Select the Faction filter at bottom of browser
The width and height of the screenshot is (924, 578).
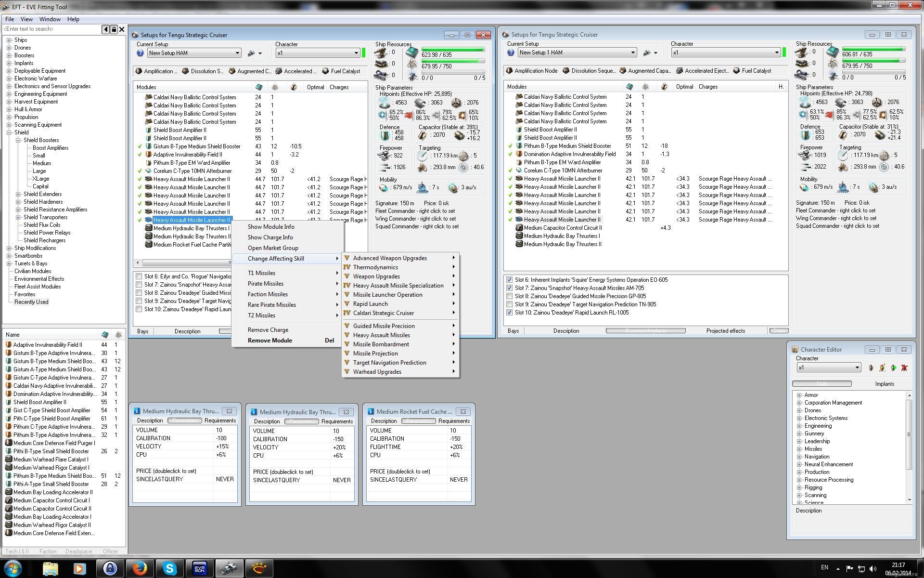coord(48,552)
